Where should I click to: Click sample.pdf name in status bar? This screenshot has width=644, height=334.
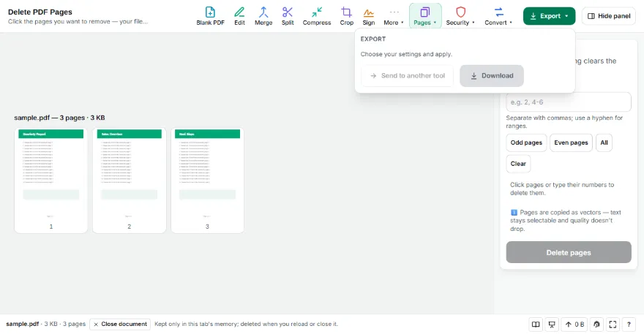click(22, 324)
